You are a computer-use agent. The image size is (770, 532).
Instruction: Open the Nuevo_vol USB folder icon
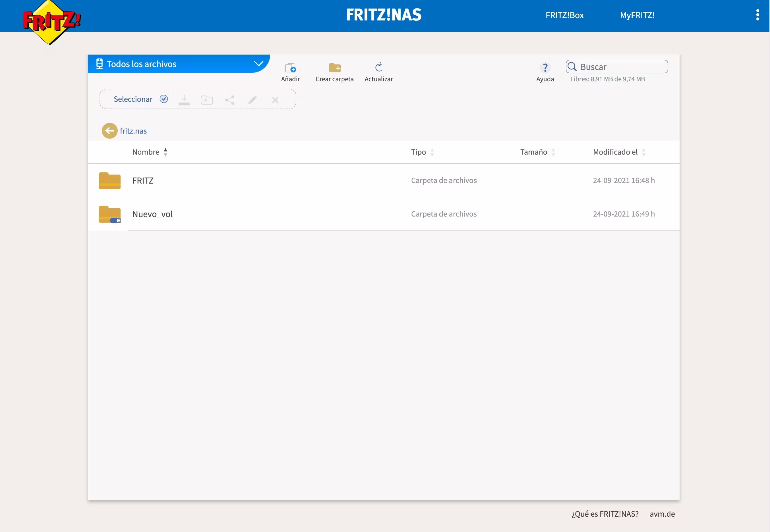point(110,214)
